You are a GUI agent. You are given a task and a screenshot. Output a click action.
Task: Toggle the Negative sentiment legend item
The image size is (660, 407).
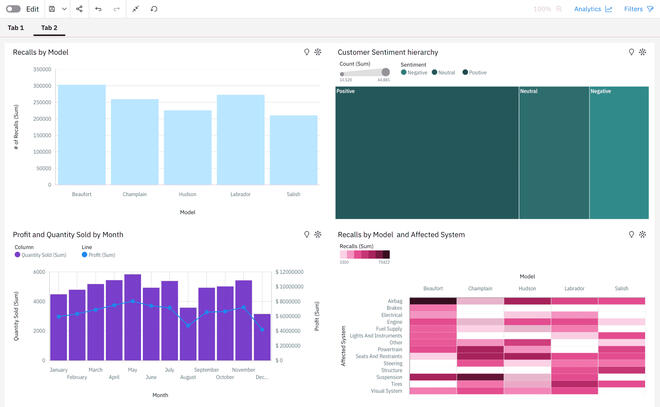[x=417, y=72]
